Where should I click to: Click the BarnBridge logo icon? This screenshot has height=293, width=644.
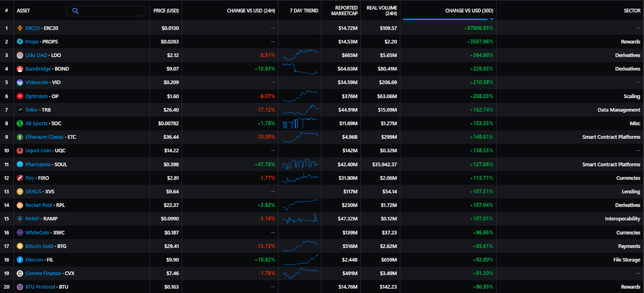(20, 69)
